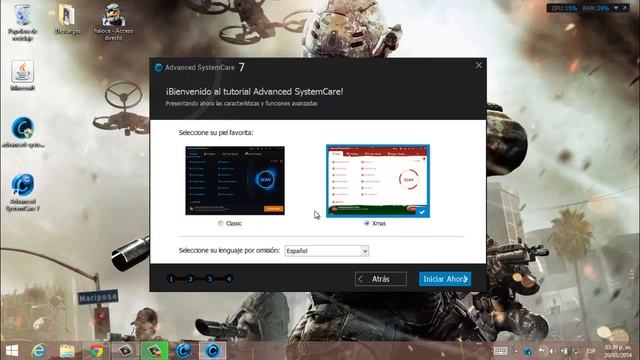Jump to tutorial step 1 indicator

click(171, 279)
